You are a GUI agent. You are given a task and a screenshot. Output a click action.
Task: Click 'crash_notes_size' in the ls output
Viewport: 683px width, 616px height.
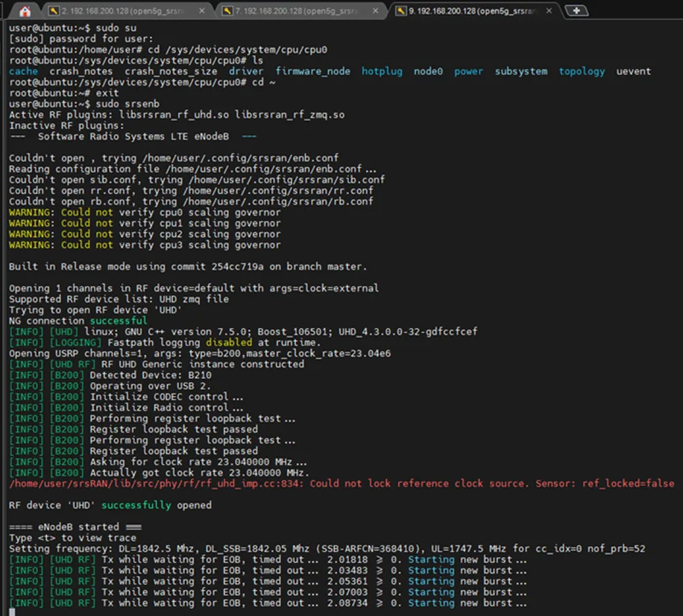click(x=171, y=72)
